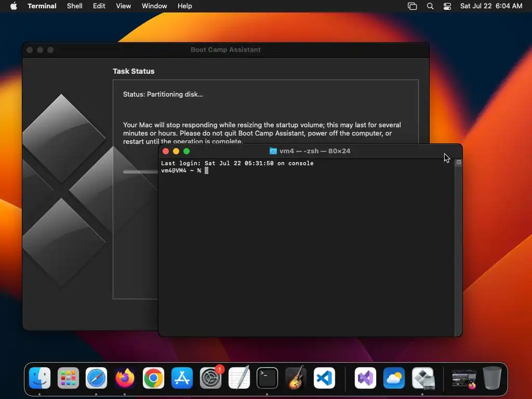Screen dimensions: 532x399
Task: Click the "vm4 — -zsh — 80×24" Terminal title
Action: tap(315, 151)
